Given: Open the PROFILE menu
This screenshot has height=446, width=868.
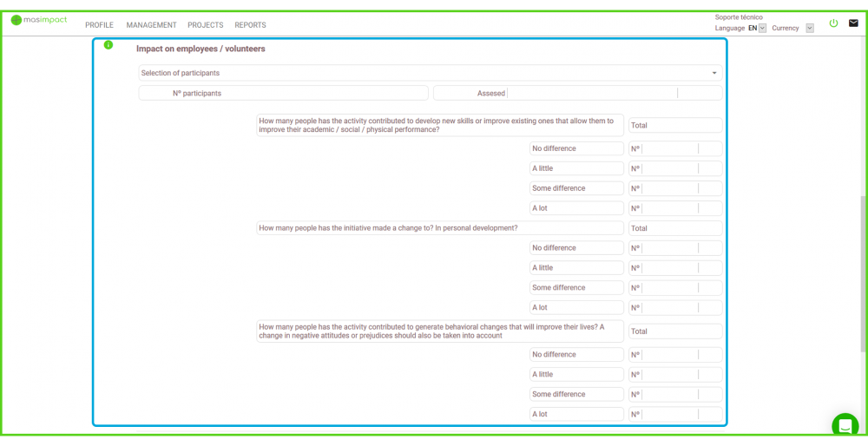Looking at the screenshot, I should [x=99, y=25].
